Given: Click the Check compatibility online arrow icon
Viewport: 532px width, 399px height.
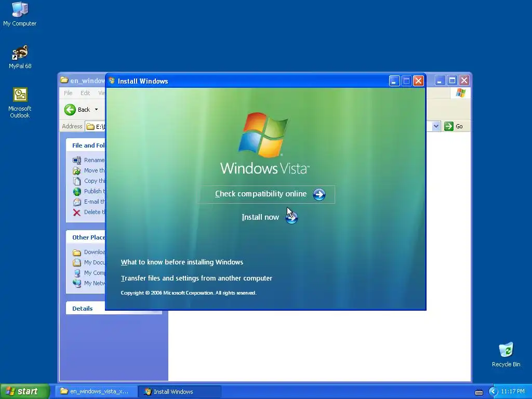Looking at the screenshot, I should 319,194.
